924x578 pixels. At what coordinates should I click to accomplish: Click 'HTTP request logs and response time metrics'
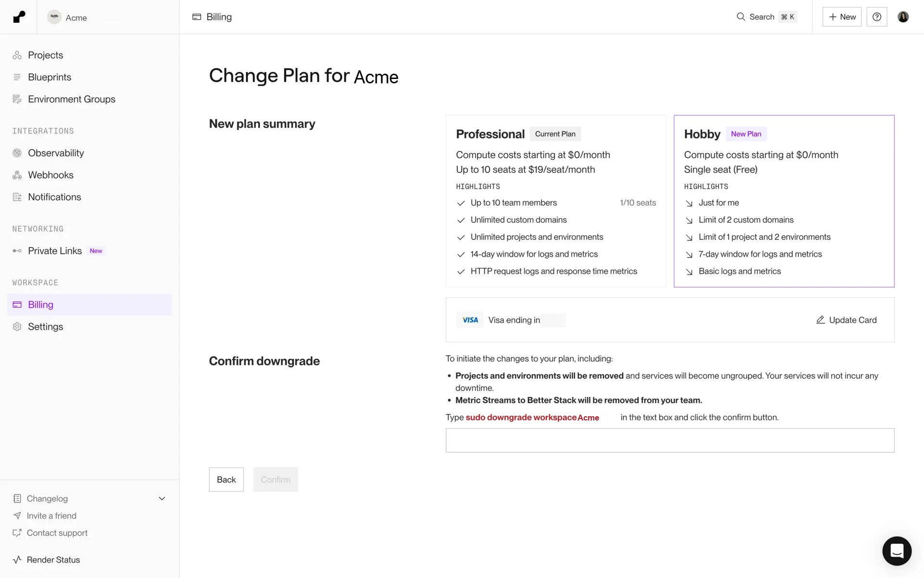click(x=553, y=272)
